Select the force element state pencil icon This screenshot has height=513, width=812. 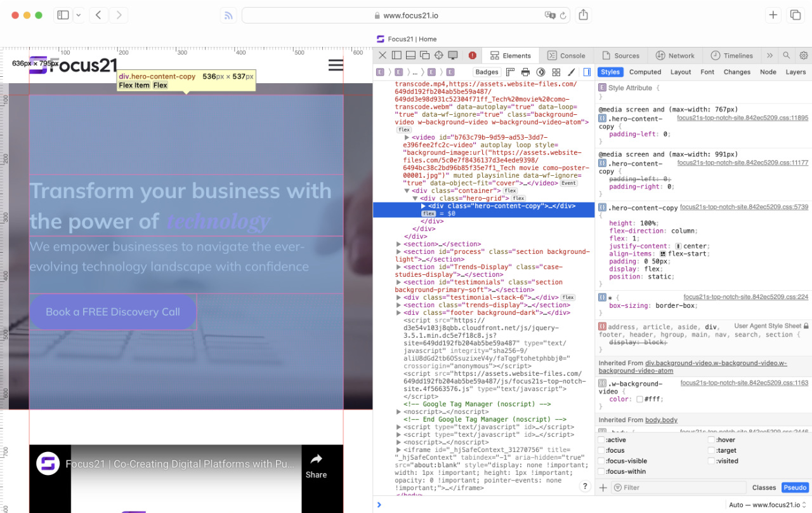570,72
